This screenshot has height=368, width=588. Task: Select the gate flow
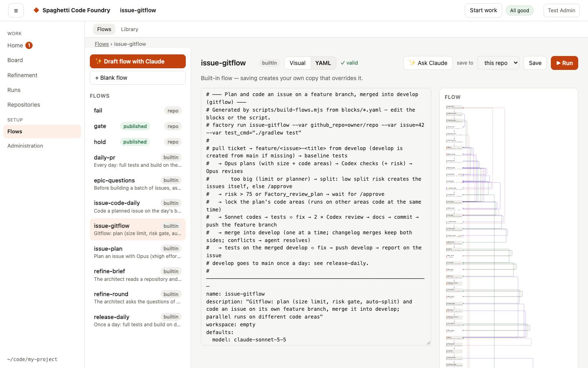tap(138, 126)
